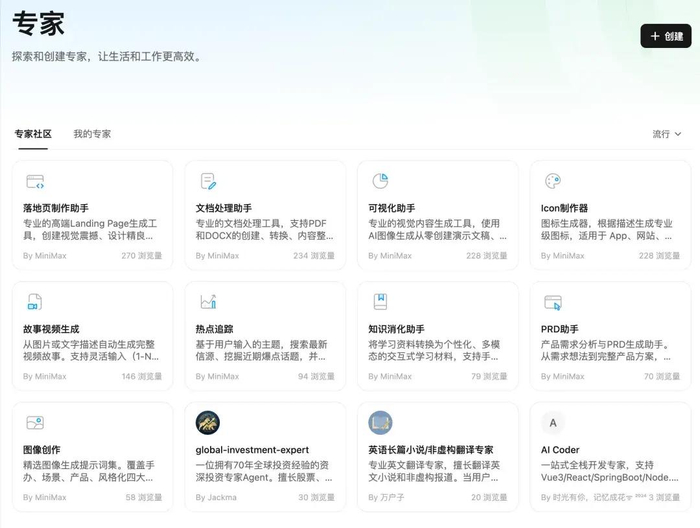Click the 146 浏览量 view count
This screenshot has height=528, width=700.
(x=142, y=376)
